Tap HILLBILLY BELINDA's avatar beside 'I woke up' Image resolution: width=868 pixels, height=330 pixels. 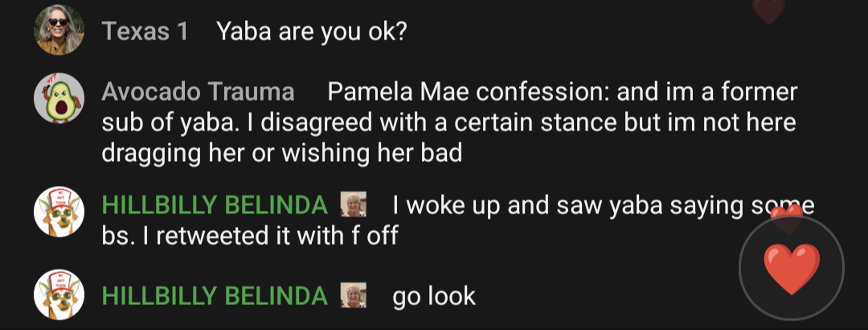[59, 212]
